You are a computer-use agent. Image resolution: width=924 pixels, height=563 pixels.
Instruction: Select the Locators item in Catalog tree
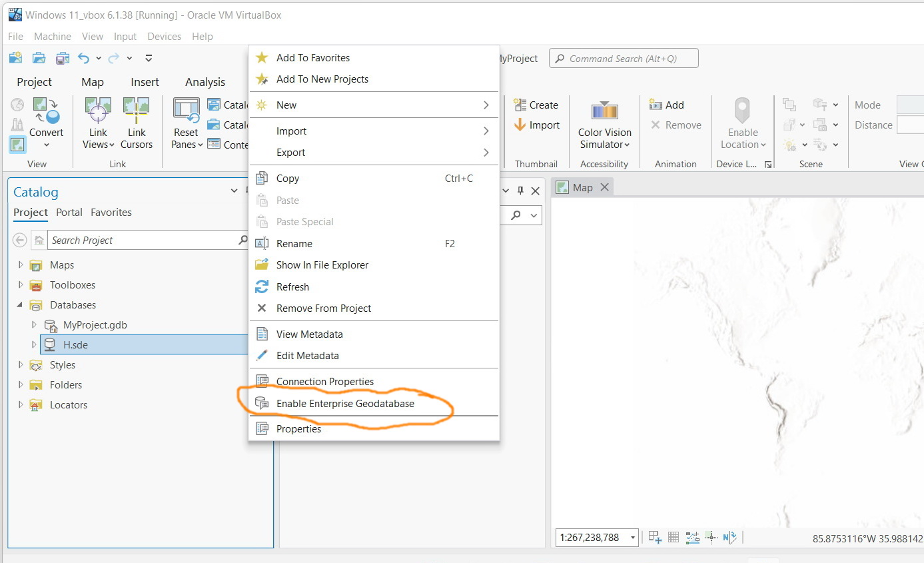pyautogui.click(x=69, y=405)
